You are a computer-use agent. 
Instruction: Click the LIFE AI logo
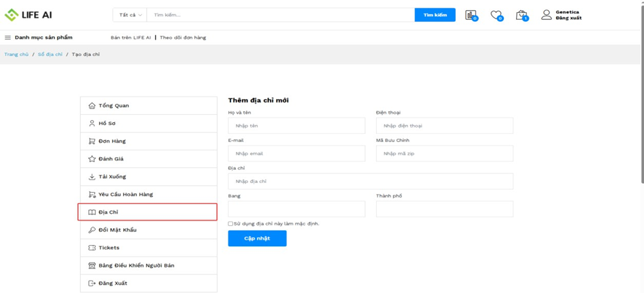tap(28, 14)
